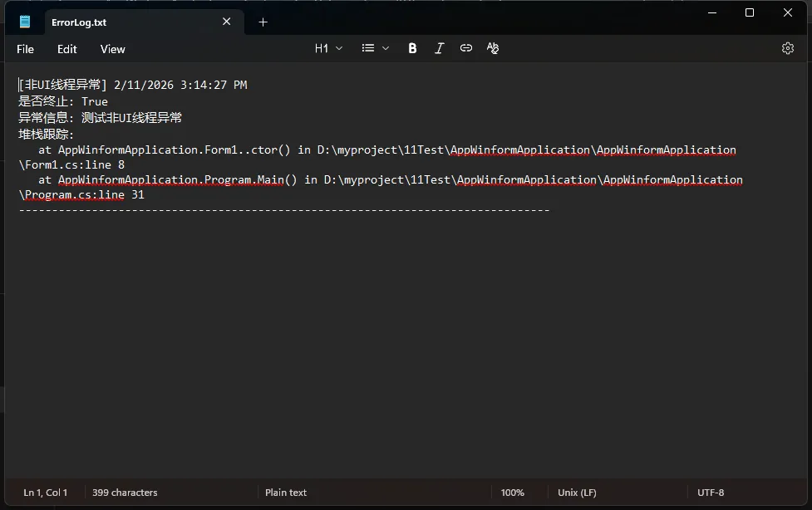Click Plain text format in status bar
812x510 pixels.
[286, 493]
